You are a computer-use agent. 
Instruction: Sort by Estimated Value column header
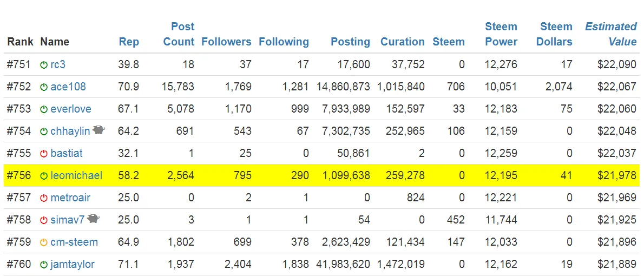coord(611,34)
